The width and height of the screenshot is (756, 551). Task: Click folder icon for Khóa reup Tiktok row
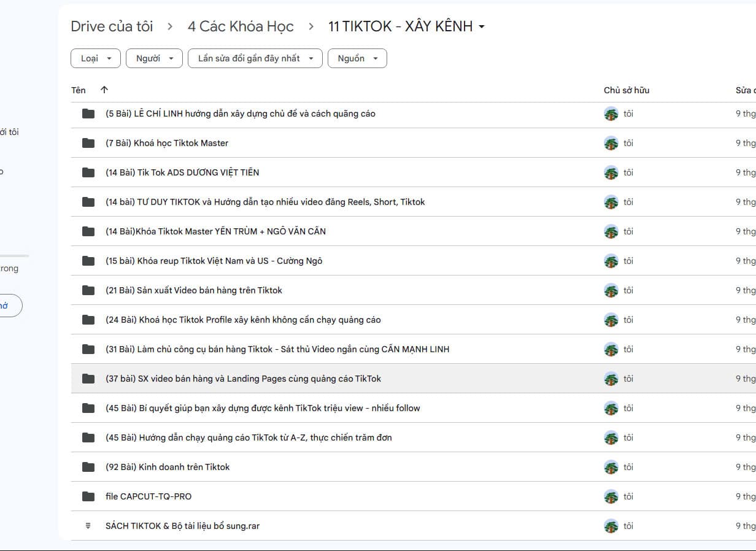(x=88, y=261)
